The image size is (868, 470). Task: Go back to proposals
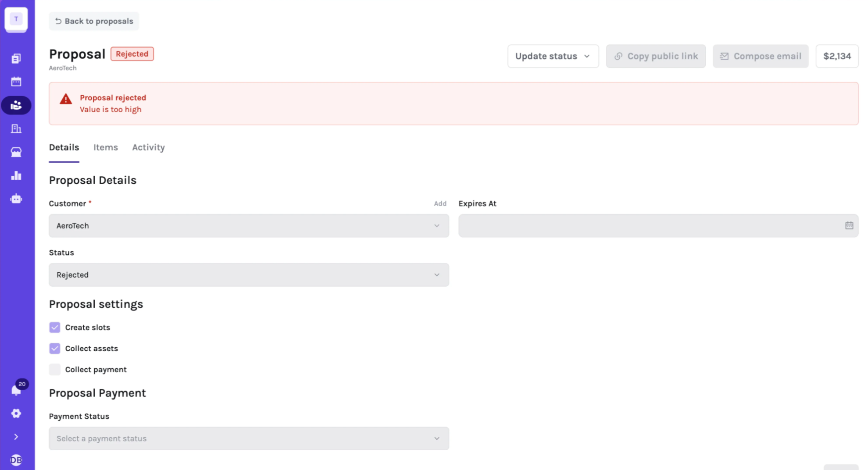pos(94,21)
